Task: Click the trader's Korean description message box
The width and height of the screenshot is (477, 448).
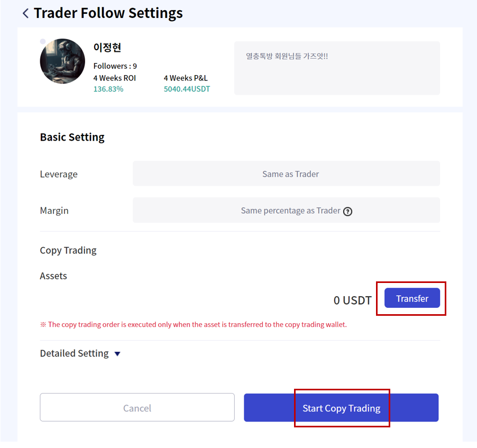Action: click(337, 68)
